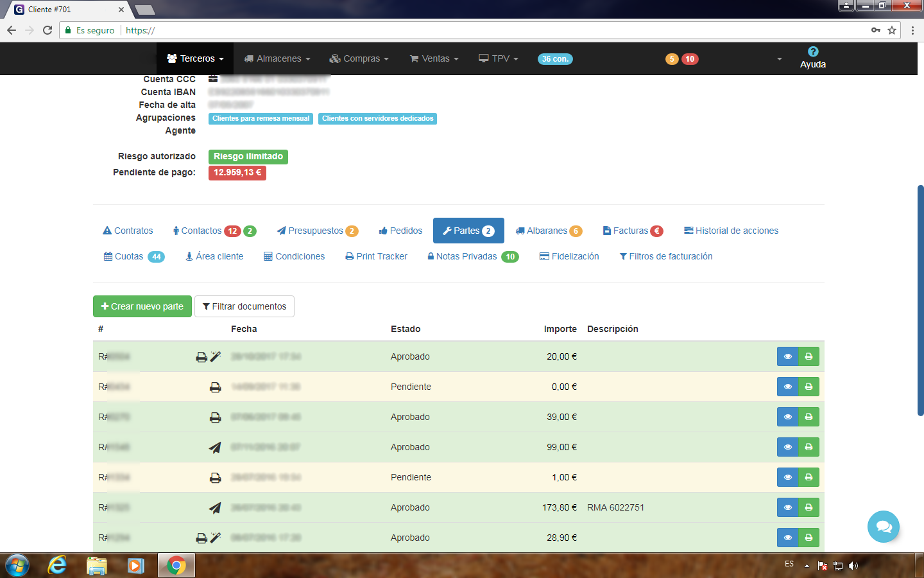Expand the Ventas menu in navbar

(434, 58)
